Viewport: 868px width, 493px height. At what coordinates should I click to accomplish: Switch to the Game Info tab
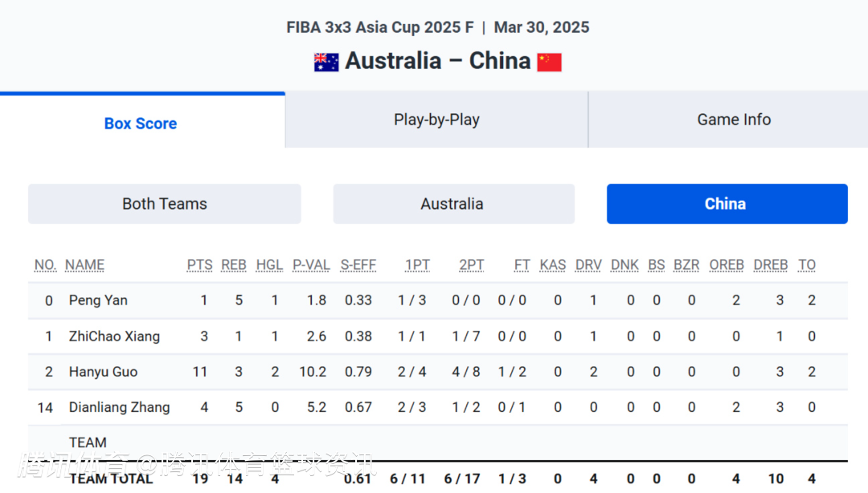[734, 120]
